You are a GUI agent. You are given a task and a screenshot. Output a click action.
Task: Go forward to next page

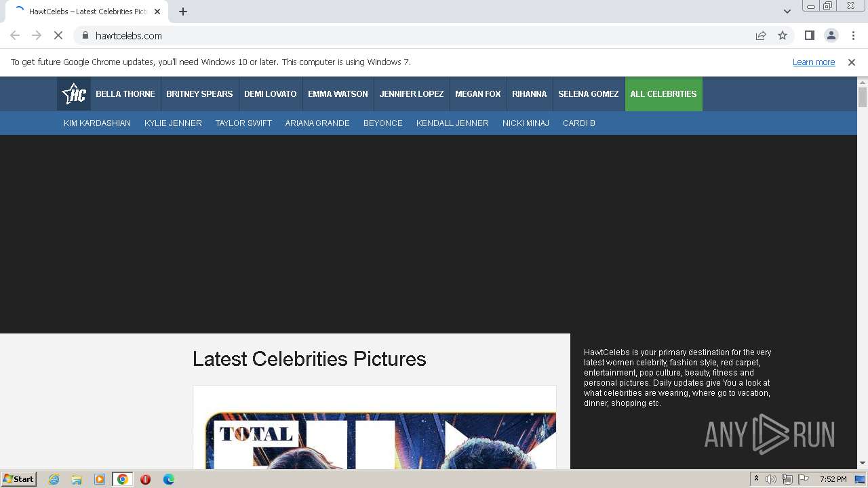coord(37,35)
